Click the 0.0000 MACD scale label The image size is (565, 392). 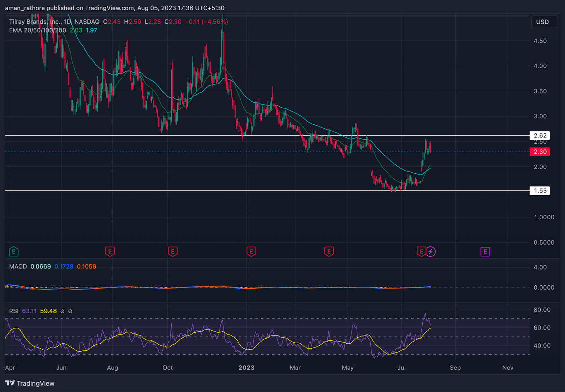click(x=544, y=287)
